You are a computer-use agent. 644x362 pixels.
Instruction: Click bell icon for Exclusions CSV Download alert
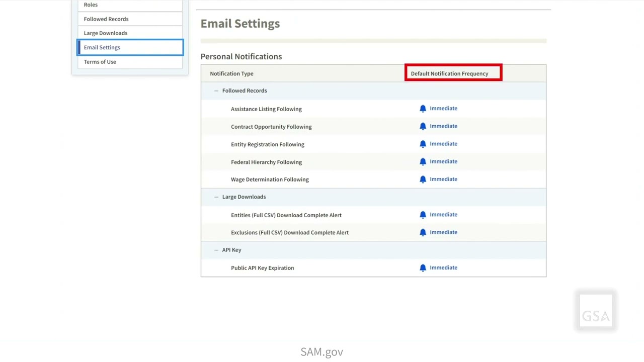pos(423,232)
